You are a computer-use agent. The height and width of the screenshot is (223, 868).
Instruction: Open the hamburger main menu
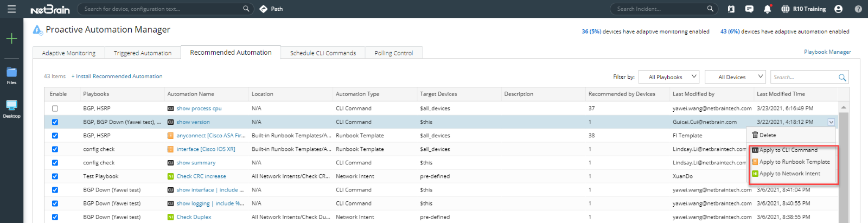point(11,9)
